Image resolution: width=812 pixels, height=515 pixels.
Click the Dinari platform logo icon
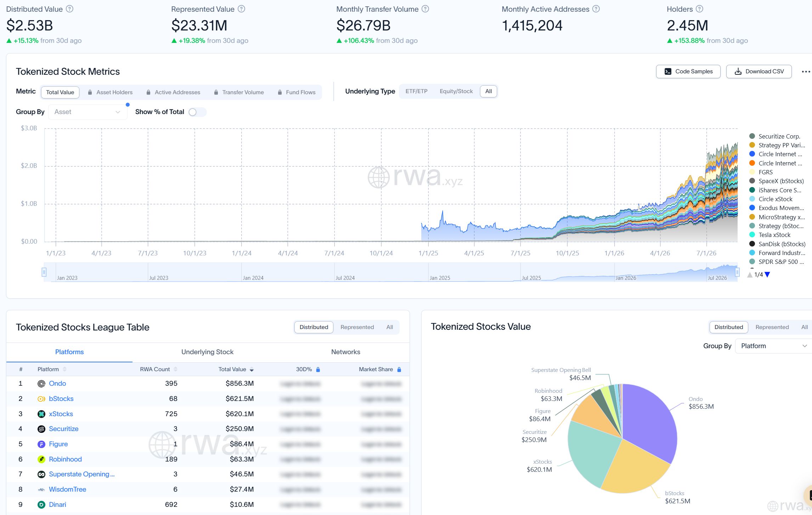pos(41,505)
